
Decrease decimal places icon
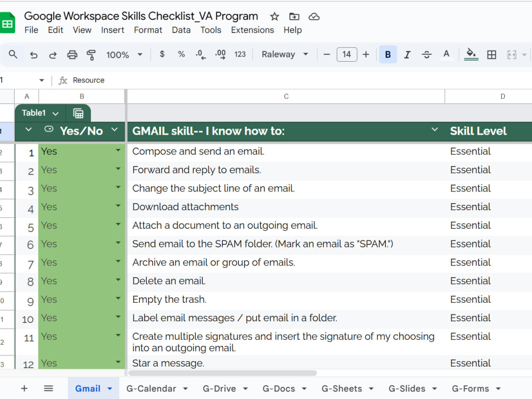(201, 55)
